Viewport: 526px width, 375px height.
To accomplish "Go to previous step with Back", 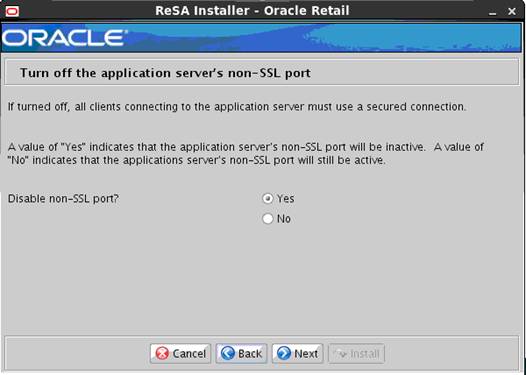I will pyautogui.click(x=242, y=354).
